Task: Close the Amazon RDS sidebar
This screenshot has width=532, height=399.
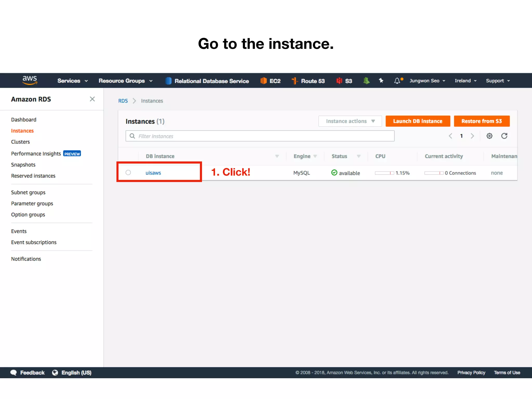Action: pyautogui.click(x=92, y=99)
